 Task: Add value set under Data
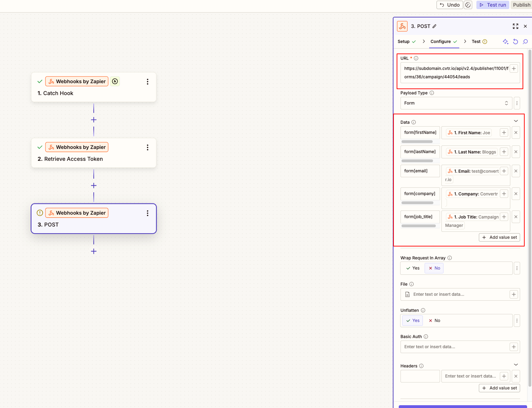click(x=499, y=237)
